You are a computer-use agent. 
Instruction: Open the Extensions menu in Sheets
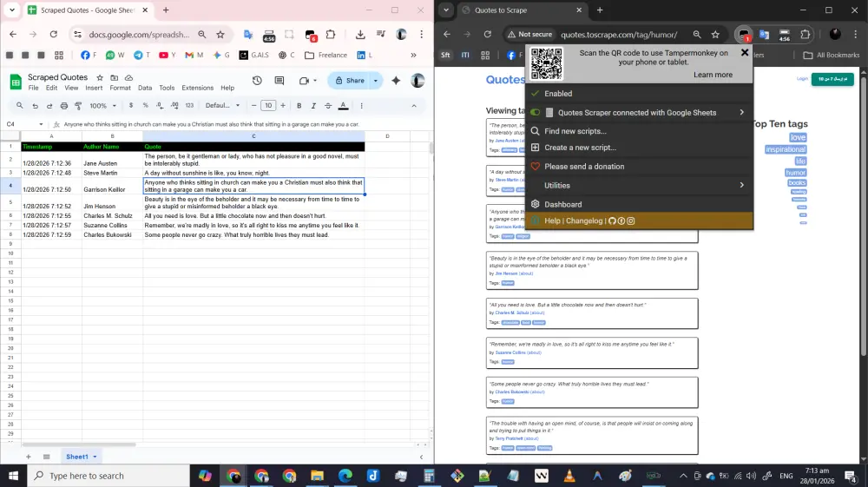point(197,88)
